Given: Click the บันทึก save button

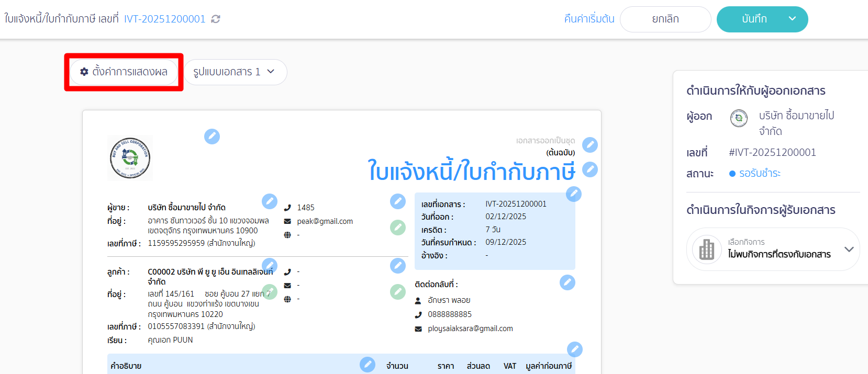Looking at the screenshot, I should pos(754,19).
